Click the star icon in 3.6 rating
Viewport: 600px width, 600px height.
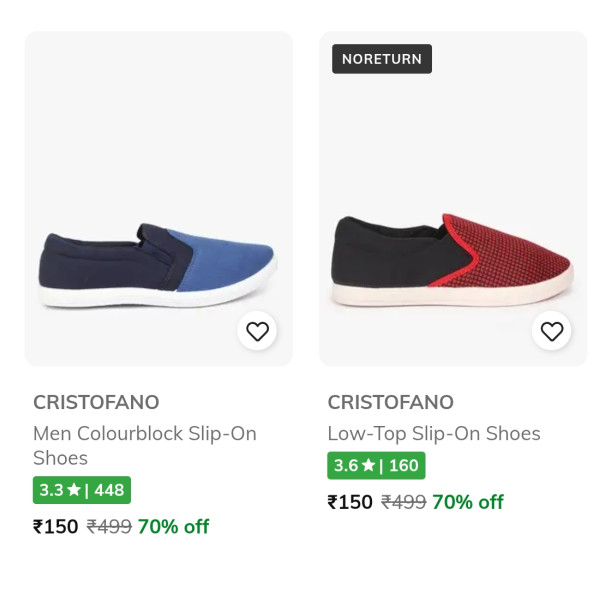click(x=367, y=466)
